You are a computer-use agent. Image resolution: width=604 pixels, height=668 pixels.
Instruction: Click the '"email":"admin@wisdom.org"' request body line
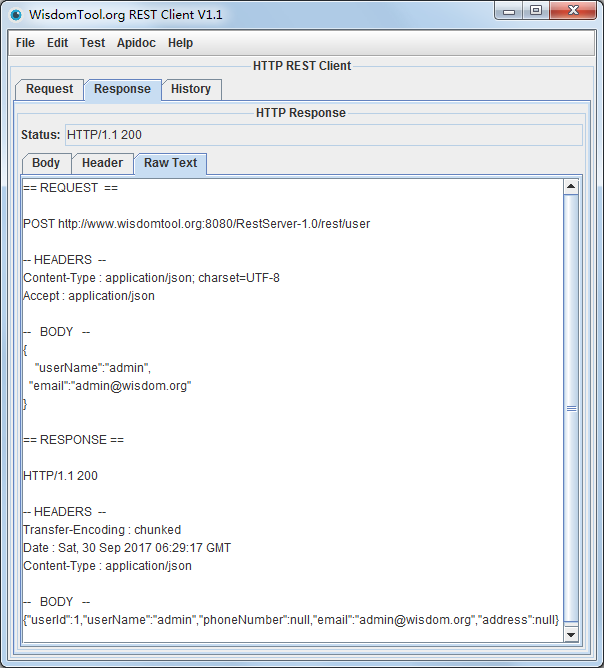pos(110,386)
